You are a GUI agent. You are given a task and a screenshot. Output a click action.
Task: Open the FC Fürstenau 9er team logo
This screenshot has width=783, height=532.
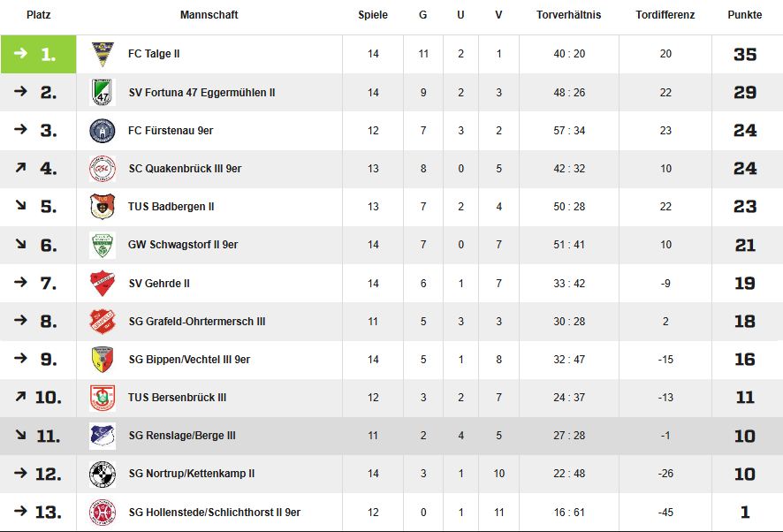[x=103, y=131]
